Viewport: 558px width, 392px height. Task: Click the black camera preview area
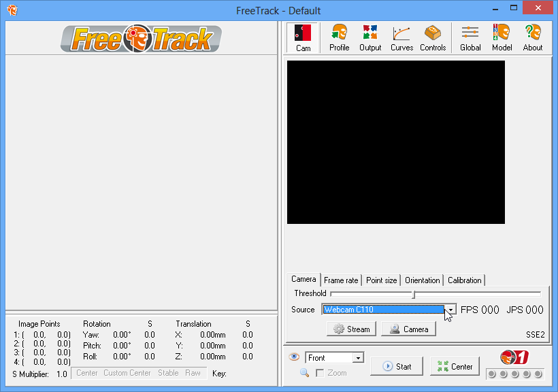[396, 142]
